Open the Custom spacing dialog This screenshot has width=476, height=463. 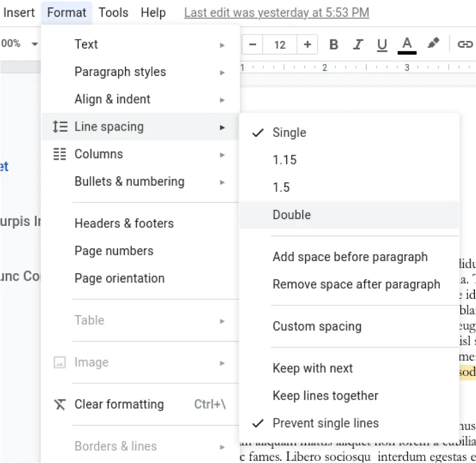pos(317,326)
